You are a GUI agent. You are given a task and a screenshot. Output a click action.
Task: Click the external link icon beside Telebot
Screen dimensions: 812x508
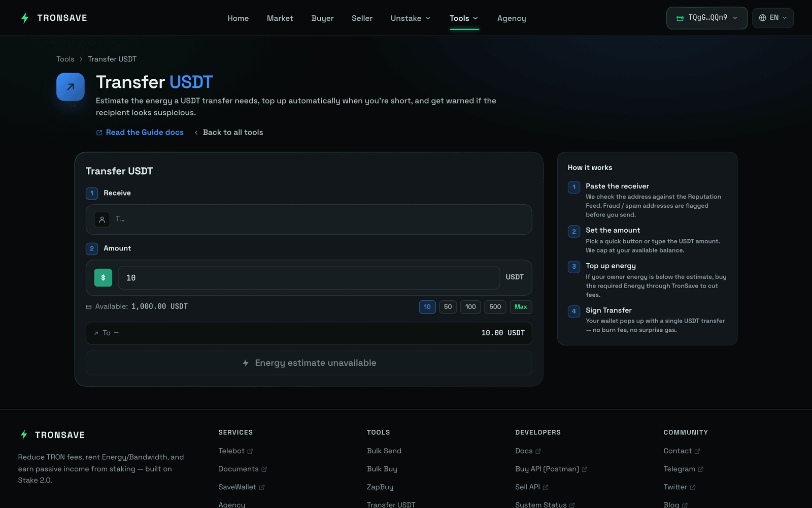(x=250, y=451)
